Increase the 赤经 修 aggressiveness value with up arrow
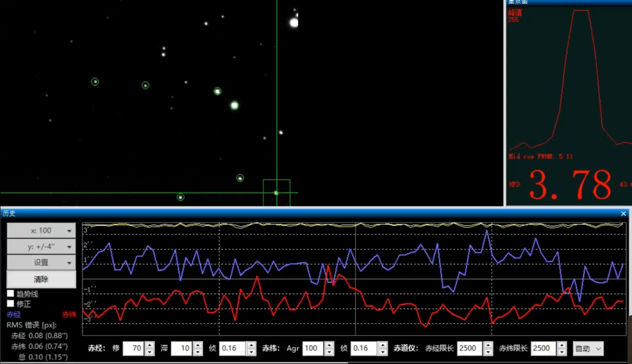632x364 pixels. point(150,345)
